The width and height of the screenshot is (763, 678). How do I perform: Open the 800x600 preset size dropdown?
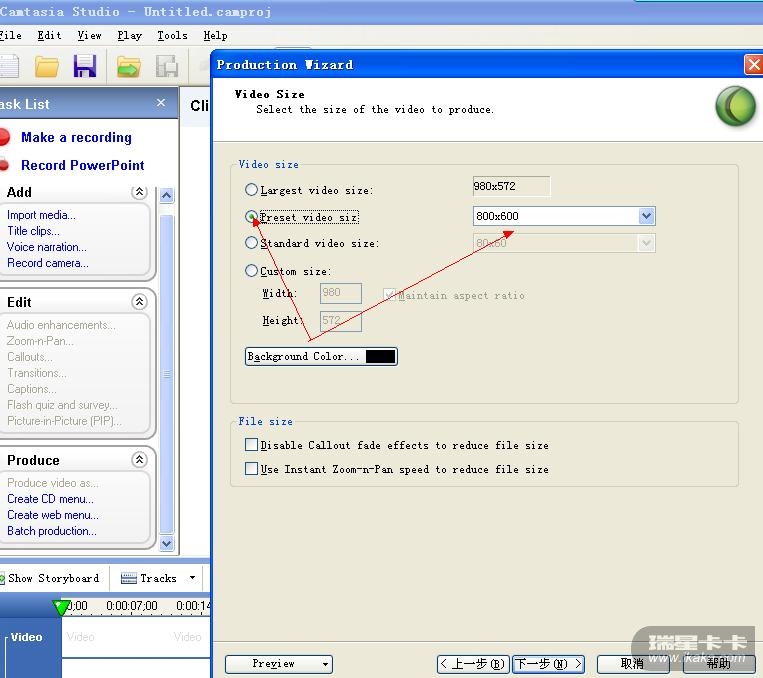tap(646, 216)
